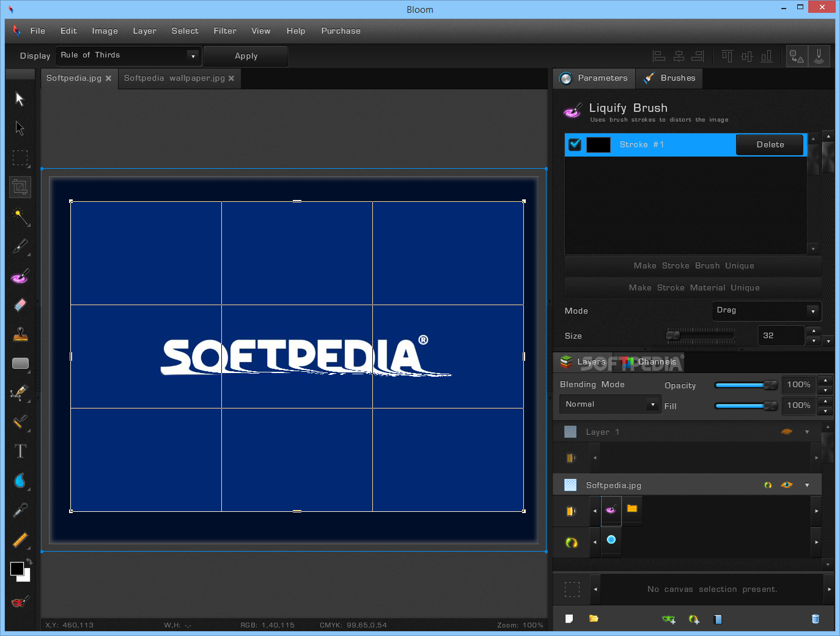Open the Display Rule of Thirds dropdown
Image resolution: width=840 pixels, height=636 pixels.
coord(129,56)
